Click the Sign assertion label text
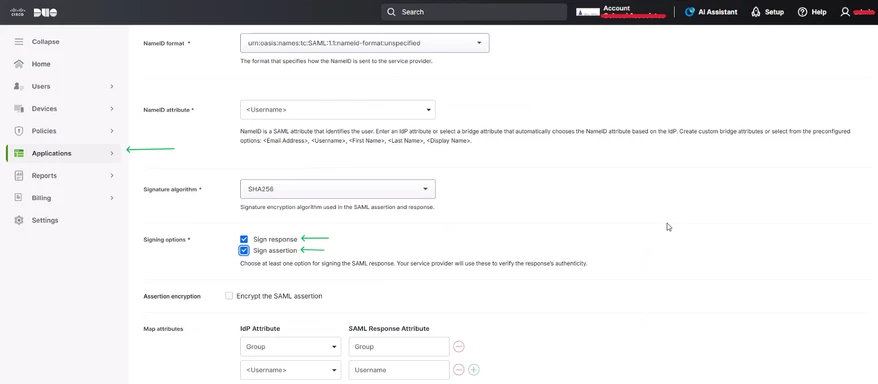 click(x=275, y=250)
